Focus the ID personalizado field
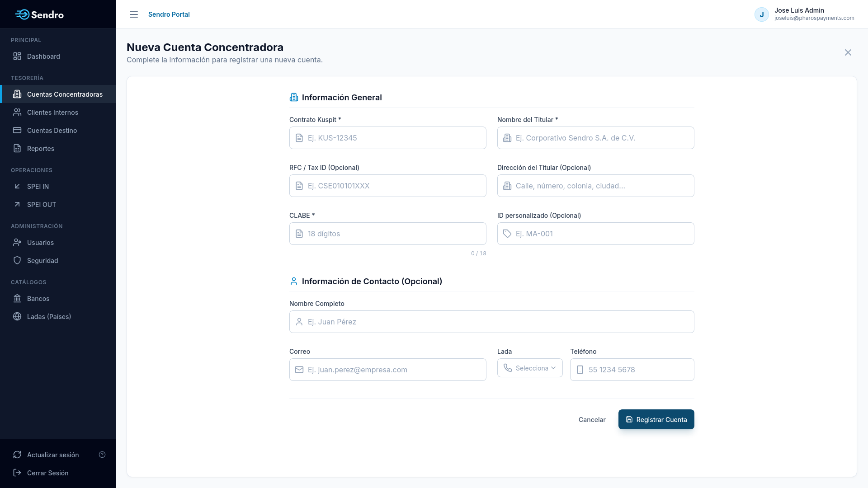Viewport: 868px width, 488px height. point(596,234)
